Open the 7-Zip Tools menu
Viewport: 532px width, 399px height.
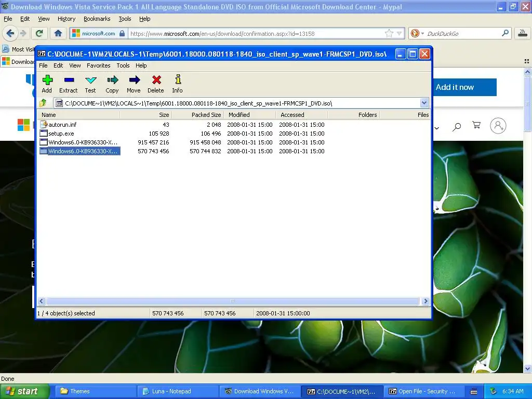tap(123, 65)
